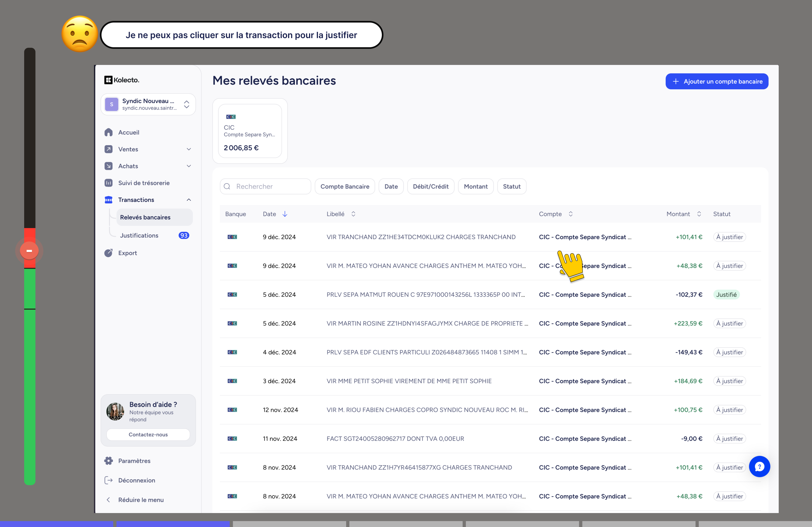
Task: Toggle sorting on the Montant column
Action: [x=700, y=214]
